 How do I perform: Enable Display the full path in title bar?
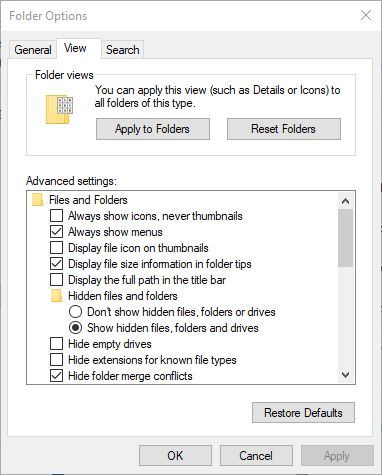click(56, 280)
